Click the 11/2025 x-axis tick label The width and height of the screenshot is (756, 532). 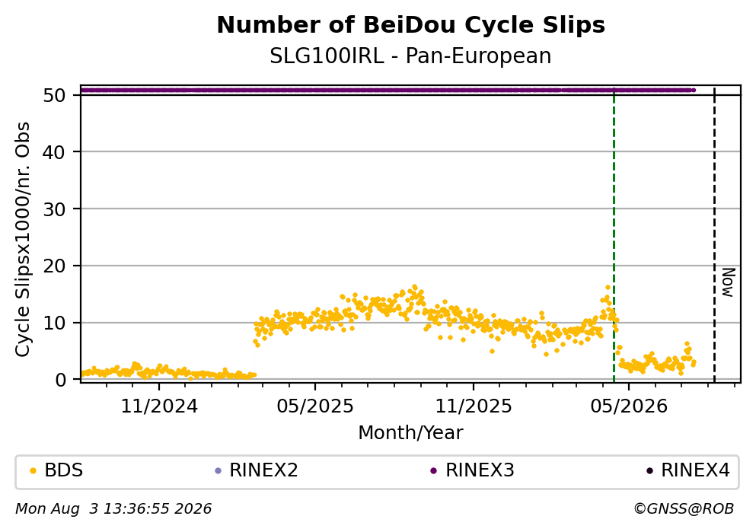474,406
